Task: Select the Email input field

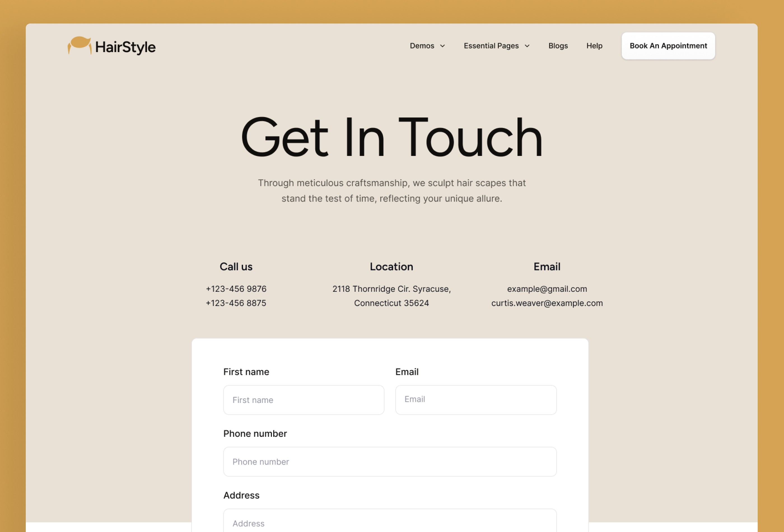Action: tap(476, 400)
